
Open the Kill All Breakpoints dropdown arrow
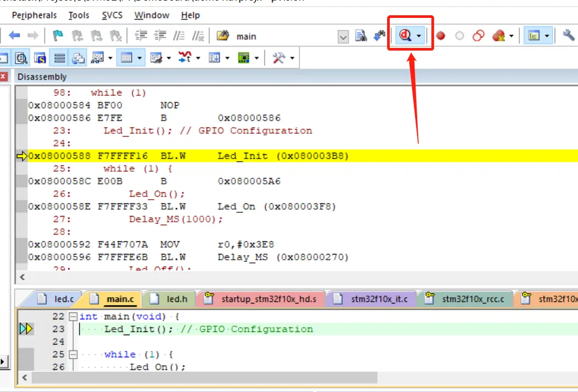click(x=512, y=36)
